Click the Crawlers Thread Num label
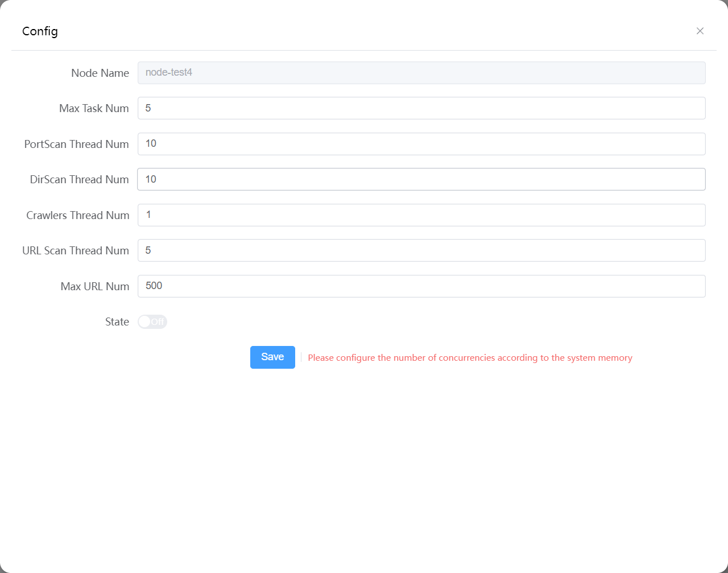 (77, 215)
